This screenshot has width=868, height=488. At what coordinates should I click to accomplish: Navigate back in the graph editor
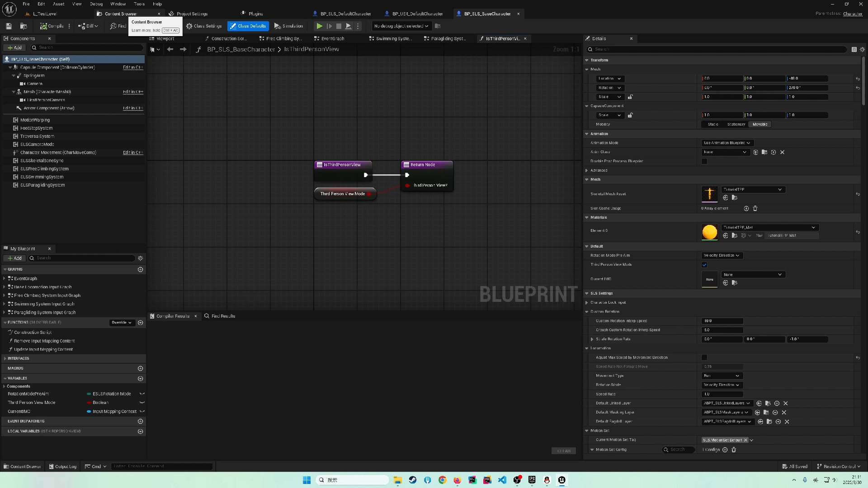click(170, 49)
